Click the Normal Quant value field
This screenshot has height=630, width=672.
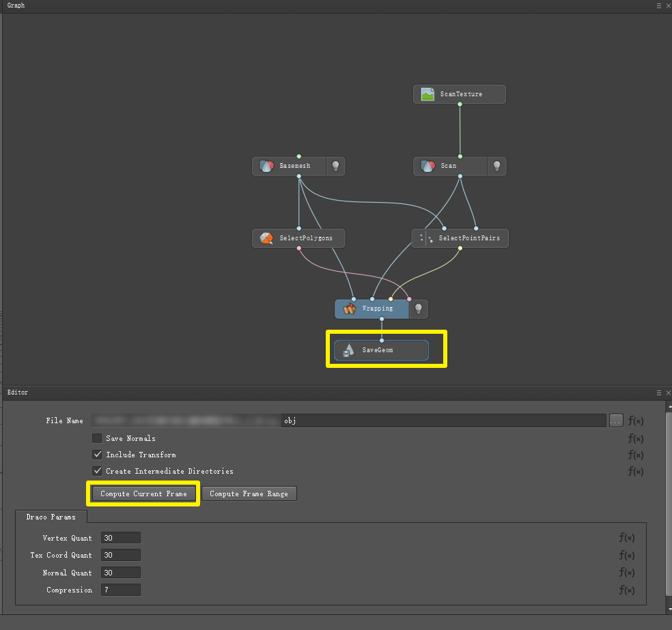pos(121,573)
